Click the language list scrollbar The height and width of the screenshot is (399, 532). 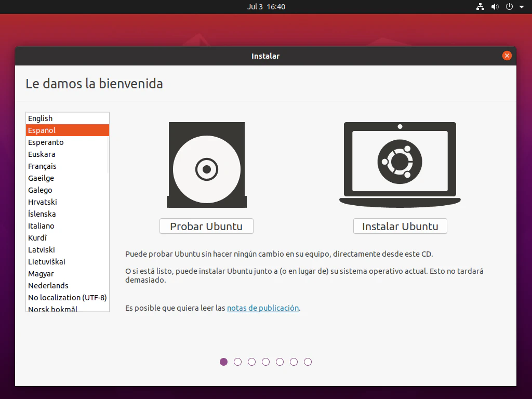(x=108, y=156)
